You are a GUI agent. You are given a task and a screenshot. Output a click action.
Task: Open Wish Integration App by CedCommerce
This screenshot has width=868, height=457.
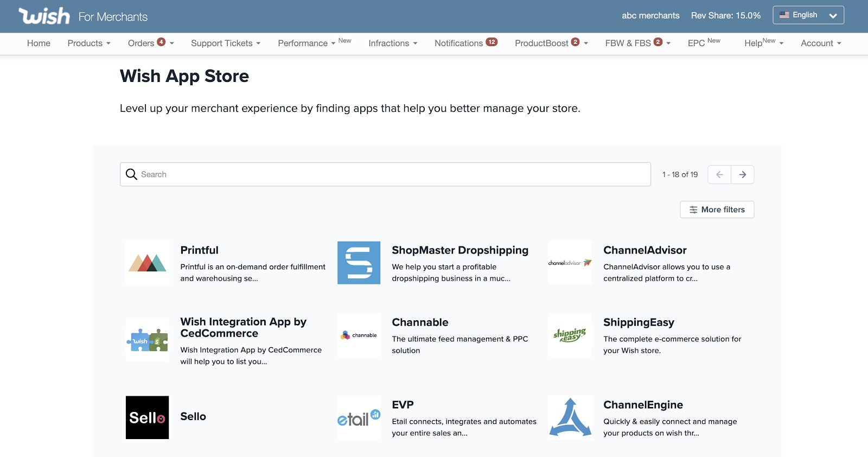click(x=244, y=328)
